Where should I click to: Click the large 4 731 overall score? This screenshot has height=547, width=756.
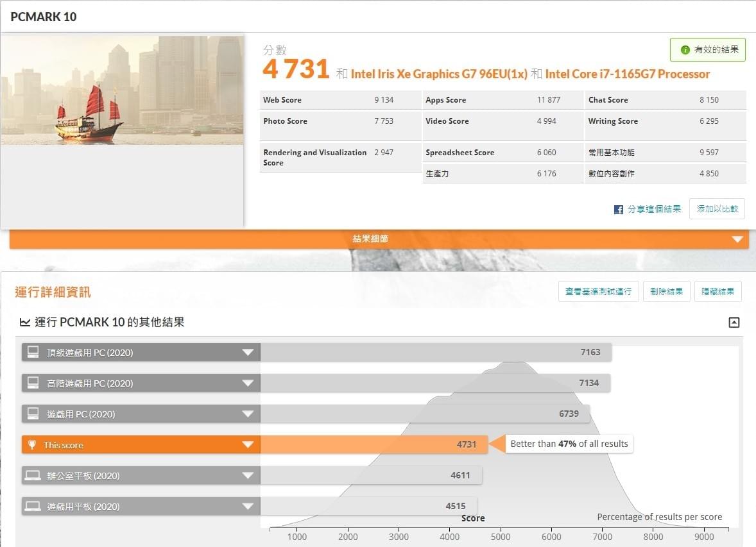[x=296, y=69]
